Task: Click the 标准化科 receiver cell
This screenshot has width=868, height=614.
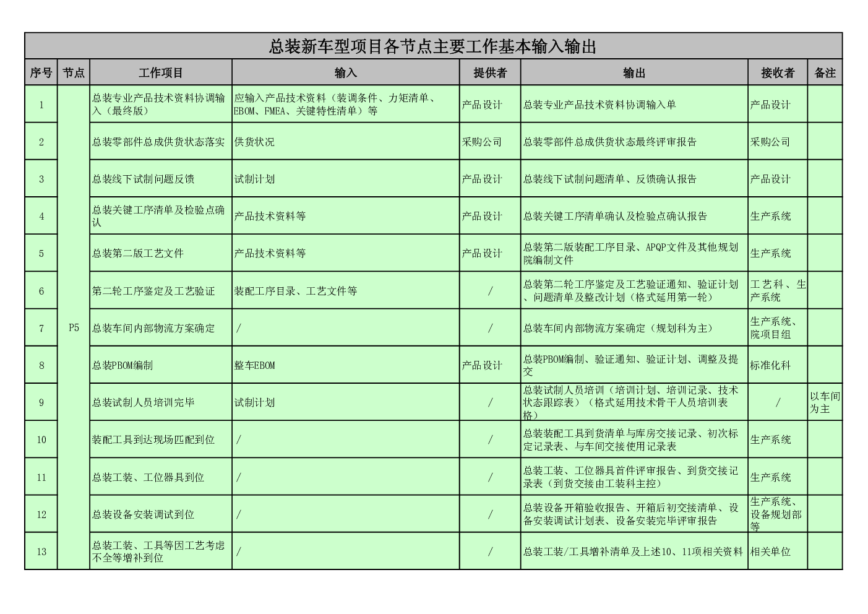Action: coord(777,365)
